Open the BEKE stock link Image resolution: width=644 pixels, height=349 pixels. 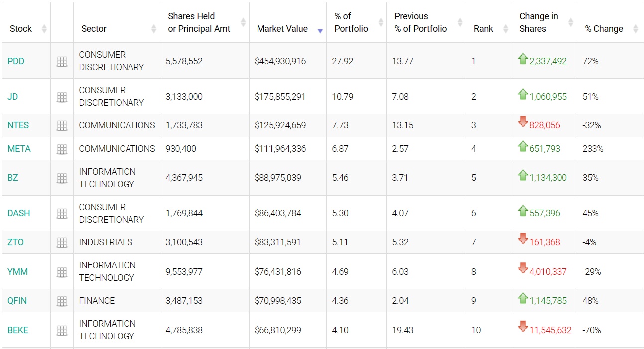pos(18,330)
